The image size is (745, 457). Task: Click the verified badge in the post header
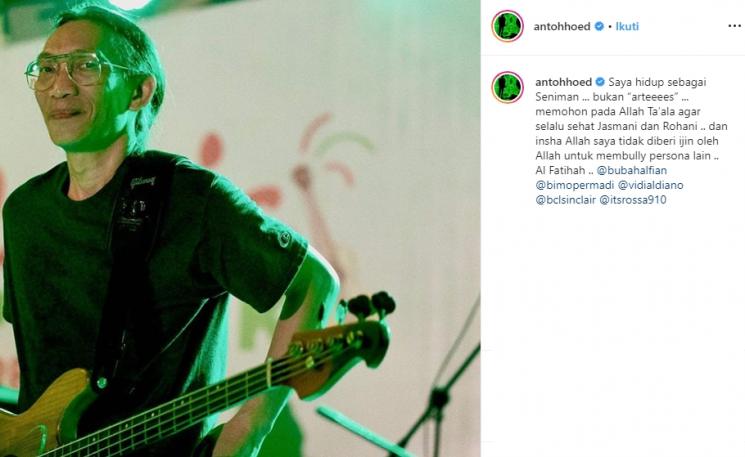[x=599, y=27]
